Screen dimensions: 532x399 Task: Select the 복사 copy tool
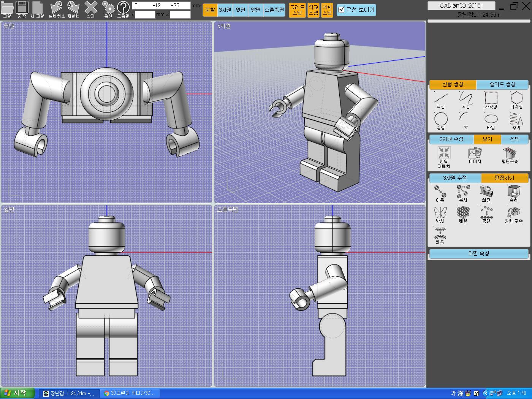click(x=463, y=193)
